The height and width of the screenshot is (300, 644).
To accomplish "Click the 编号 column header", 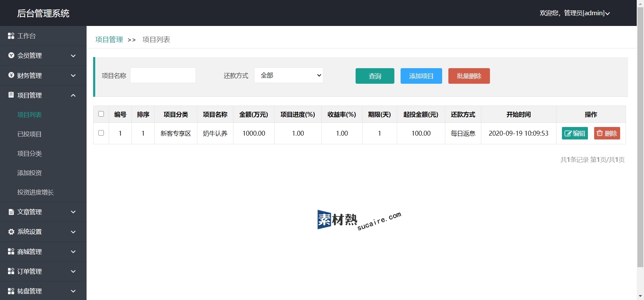I will click(120, 115).
